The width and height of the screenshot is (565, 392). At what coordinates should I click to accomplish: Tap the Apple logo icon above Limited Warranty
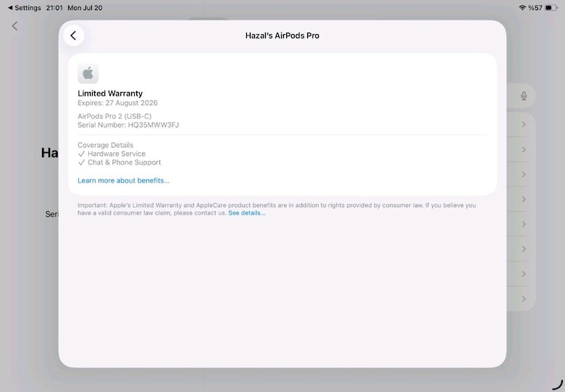[88, 73]
